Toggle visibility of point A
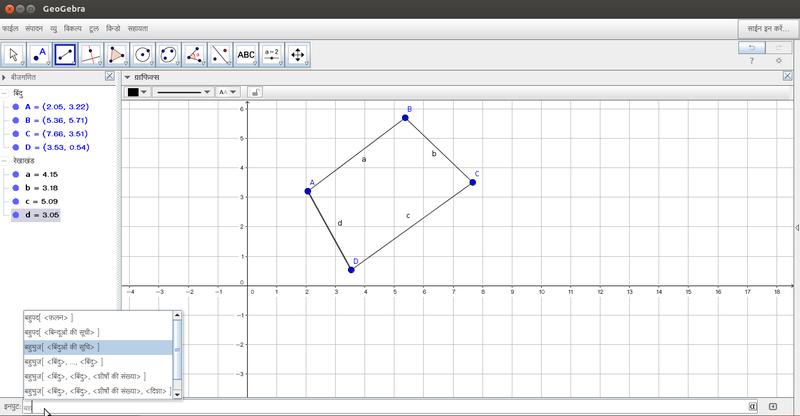 16,107
